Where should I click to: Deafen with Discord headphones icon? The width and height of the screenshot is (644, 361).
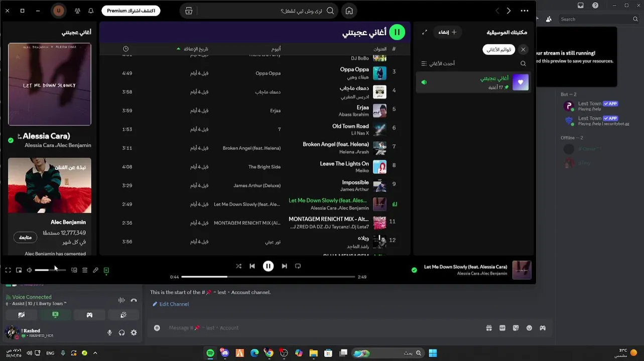click(121, 332)
